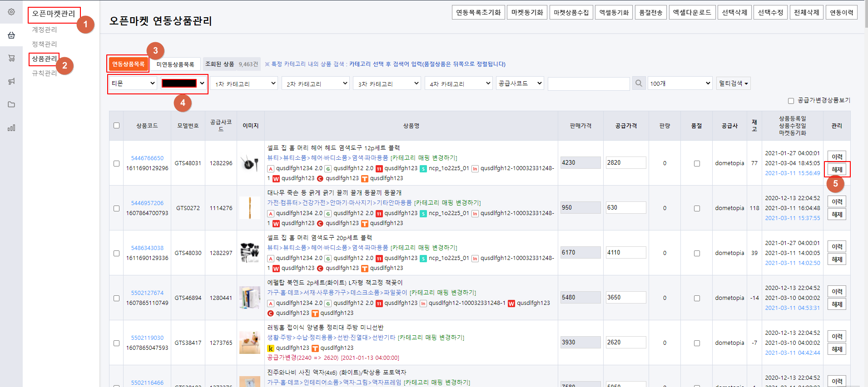The image size is (868, 387).
Task: Click the 마켓상품수집 button
Action: point(571,12)
